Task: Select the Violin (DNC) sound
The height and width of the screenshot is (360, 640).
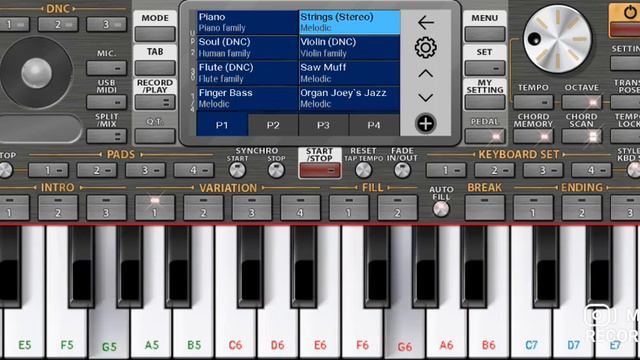Action: [x=349, y=48]
